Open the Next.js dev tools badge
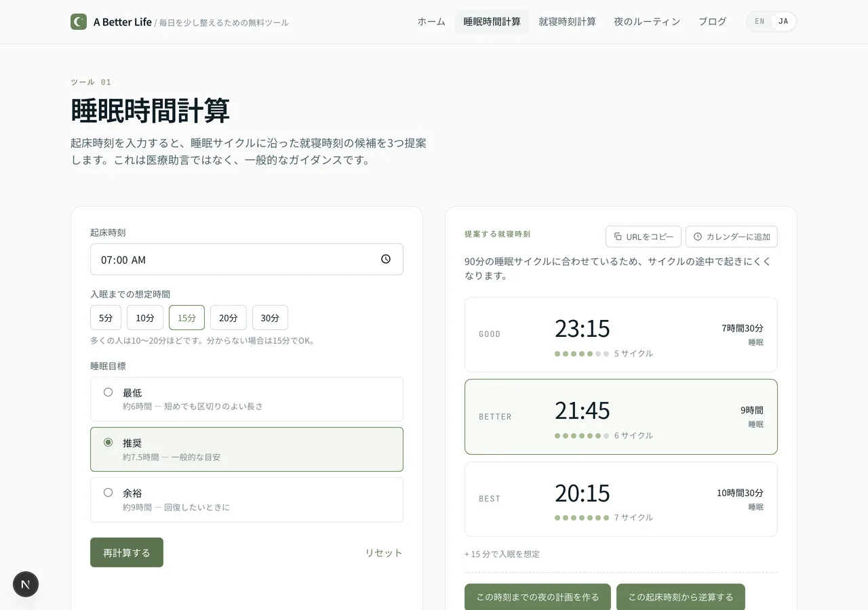The width and height of the screenshot is (868, 610). [26, 584]
